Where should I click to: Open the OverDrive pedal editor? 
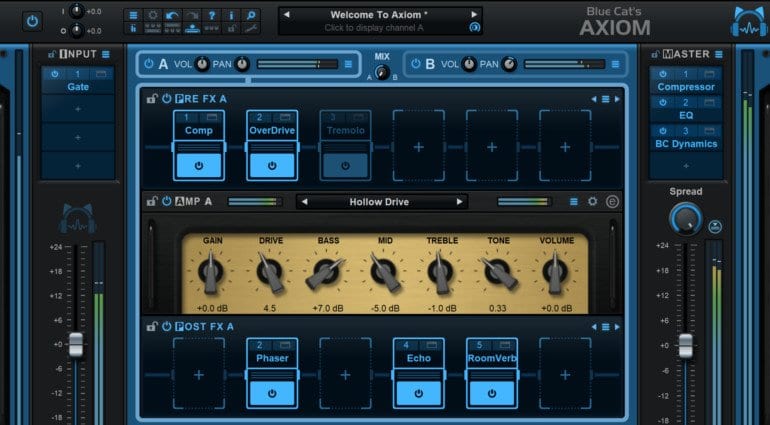coord(284,117)
